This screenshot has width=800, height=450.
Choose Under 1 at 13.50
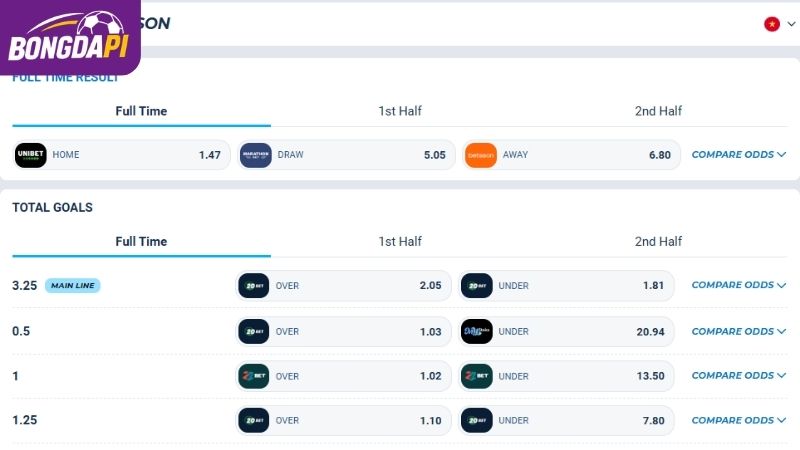pos(566,376)
